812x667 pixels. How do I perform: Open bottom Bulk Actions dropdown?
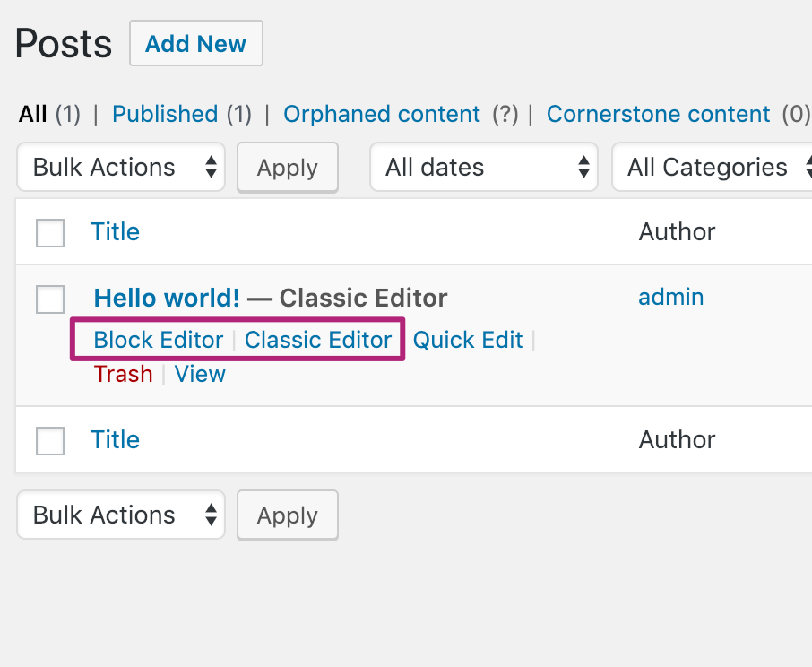(121, 515)
